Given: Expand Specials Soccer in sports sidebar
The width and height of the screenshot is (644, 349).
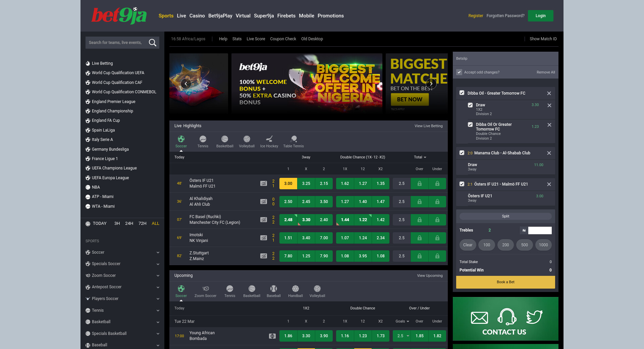Looking at the screenshot, I should pos(158,264).
